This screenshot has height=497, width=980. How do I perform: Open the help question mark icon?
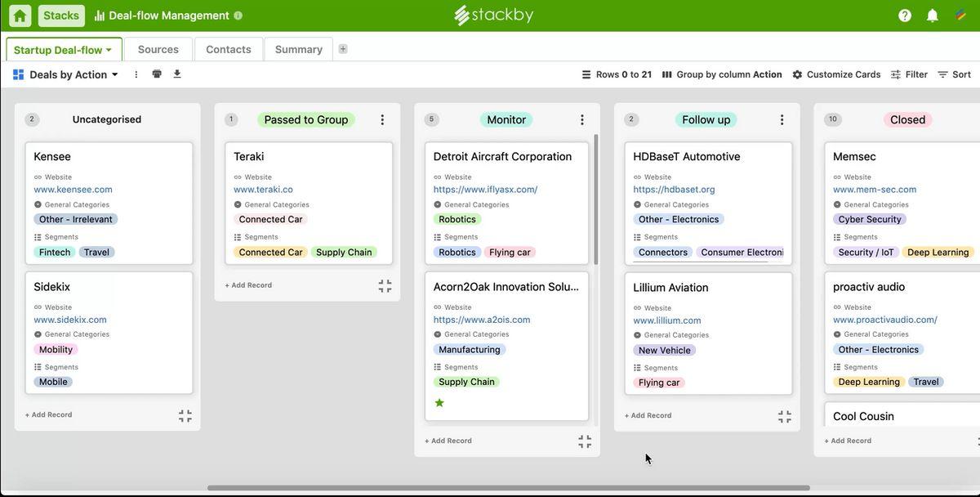pos(905,16)
